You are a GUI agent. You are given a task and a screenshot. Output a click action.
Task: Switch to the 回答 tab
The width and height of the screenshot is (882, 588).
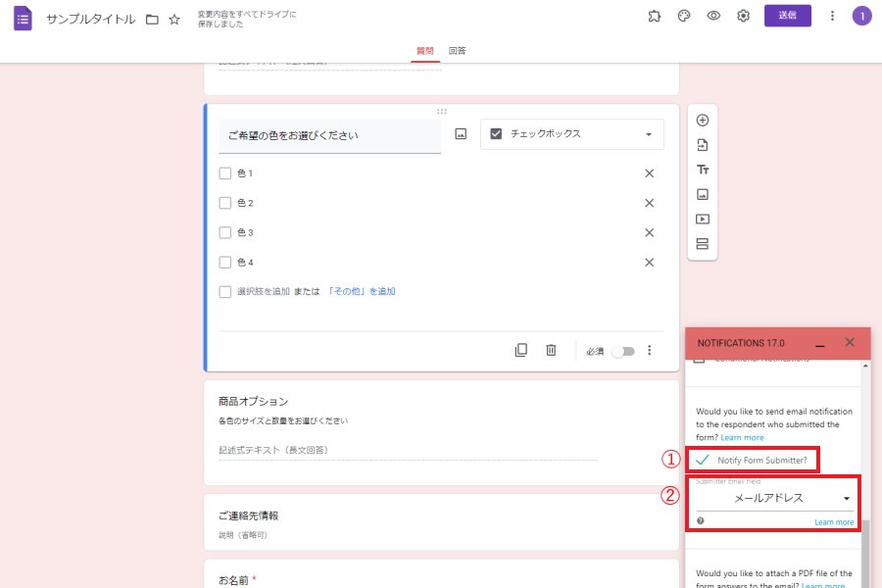tap(457, 50)
